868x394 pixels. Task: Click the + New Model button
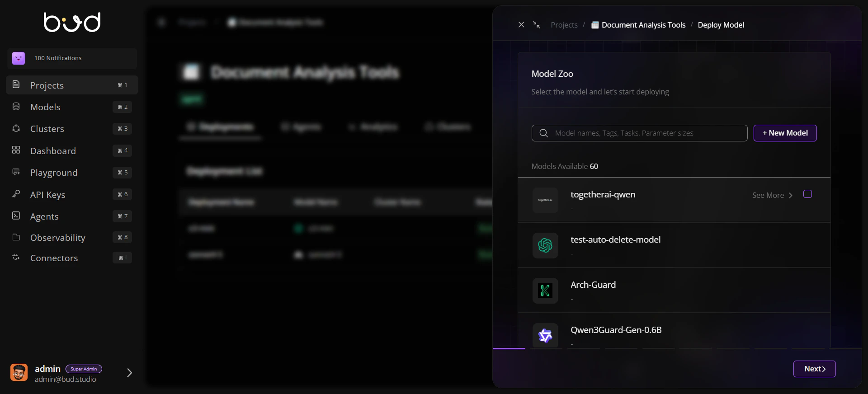click(785, 133)
